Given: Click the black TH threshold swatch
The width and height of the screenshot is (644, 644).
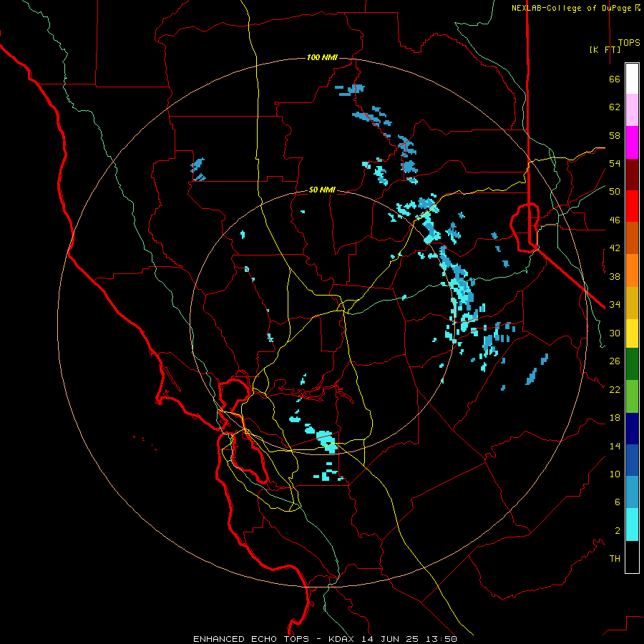Looking at the screenshot, I should 632,557.
